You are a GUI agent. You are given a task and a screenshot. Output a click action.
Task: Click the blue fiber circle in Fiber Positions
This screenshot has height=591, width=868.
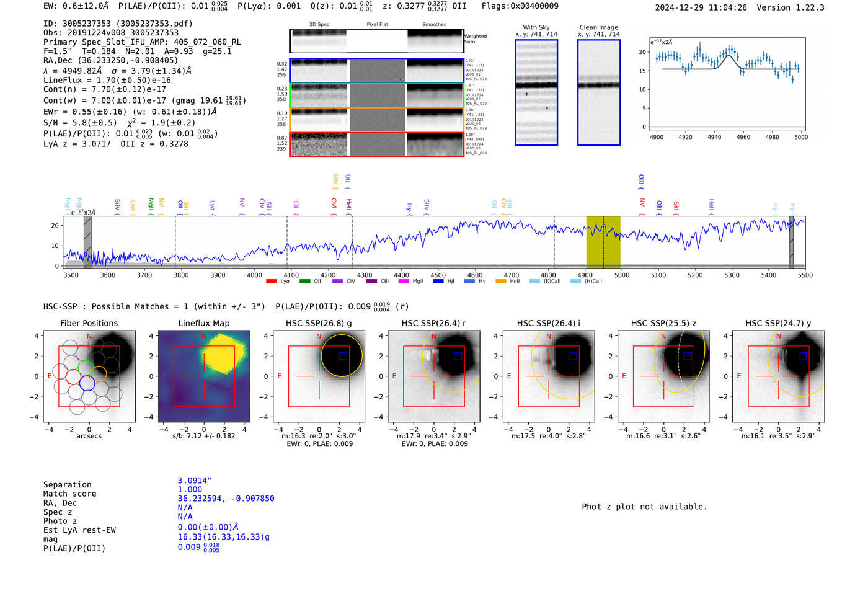pos(87,384)
